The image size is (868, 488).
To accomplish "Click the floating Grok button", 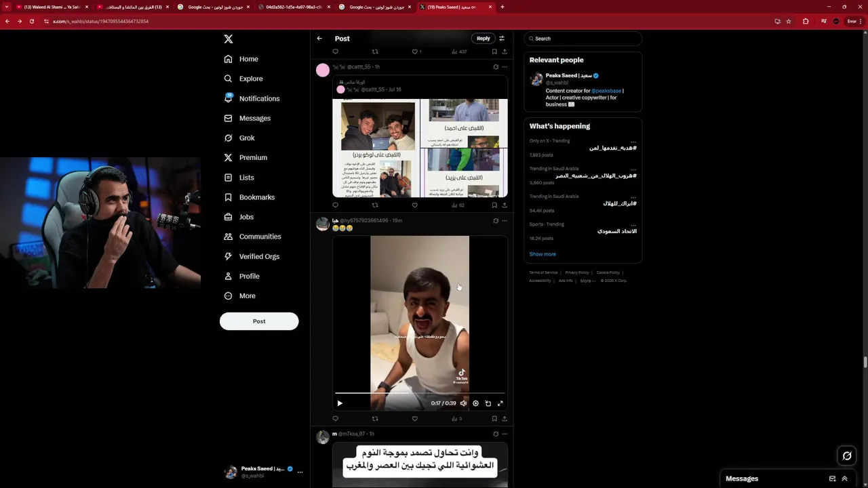I will (846, 456).
